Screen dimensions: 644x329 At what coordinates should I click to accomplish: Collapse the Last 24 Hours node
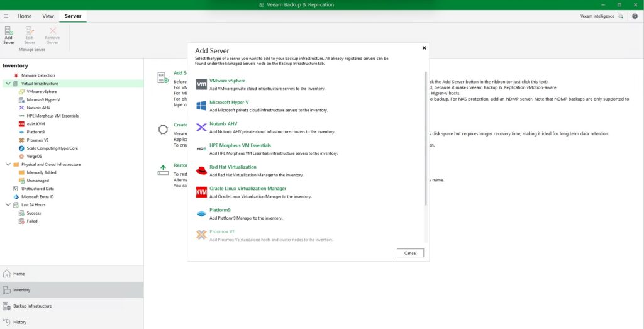tap(8, 205)
